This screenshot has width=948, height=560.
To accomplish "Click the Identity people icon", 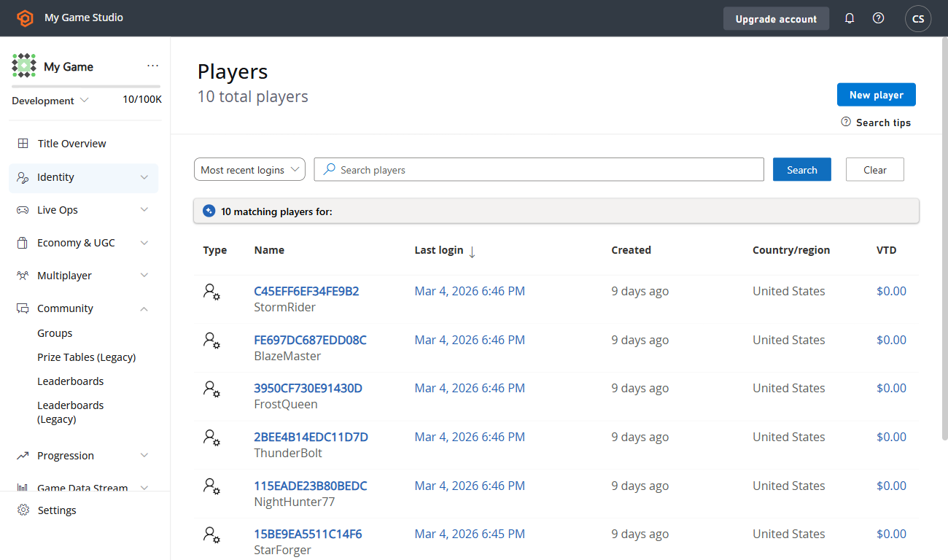I will click(23, 177).
